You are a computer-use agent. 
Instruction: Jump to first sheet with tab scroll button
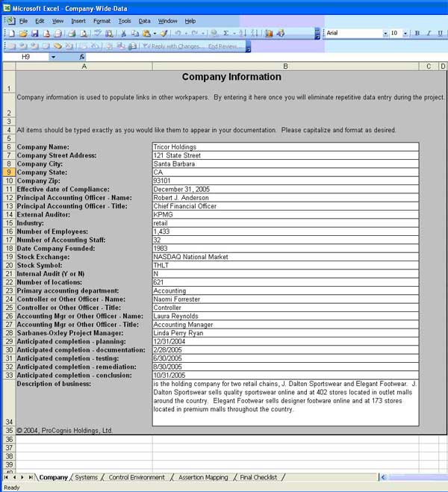click(x=6, y=477)
